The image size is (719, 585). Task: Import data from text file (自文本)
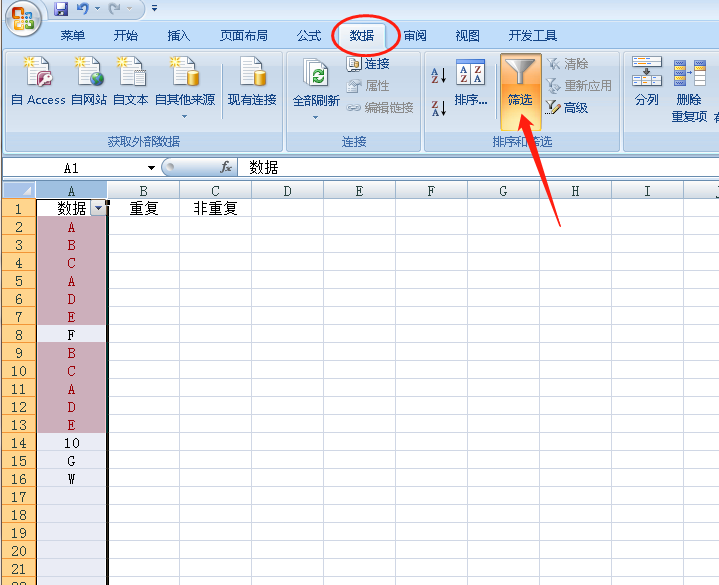point(131,81)
